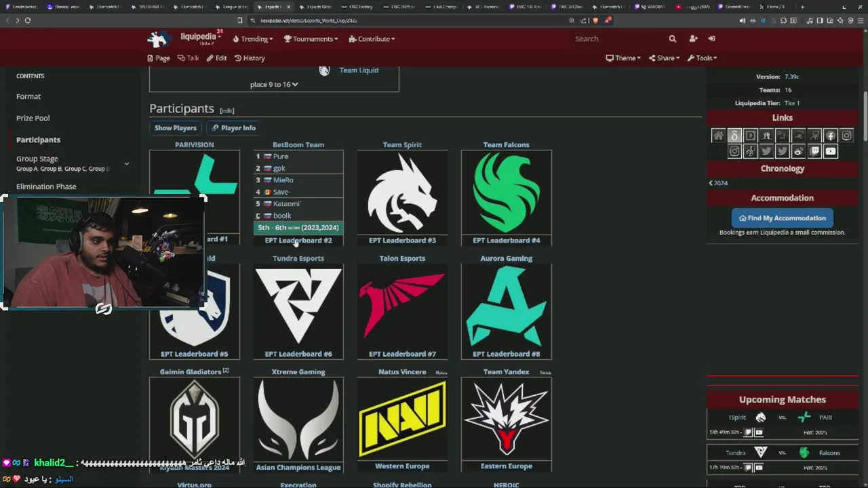Click the Gaimin Gladiators logo
Image resolution: width=868 pixels, height=488 pixels.
[x=195, y=419]
